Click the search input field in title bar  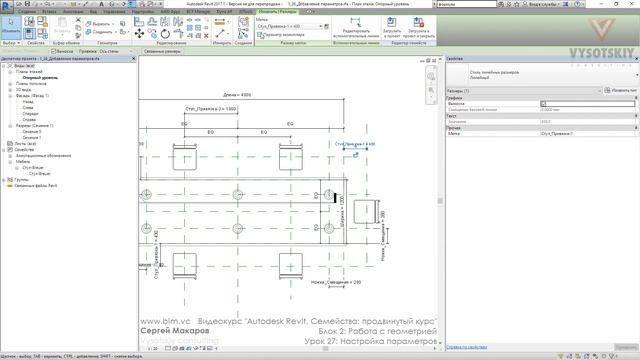[467, 4]
